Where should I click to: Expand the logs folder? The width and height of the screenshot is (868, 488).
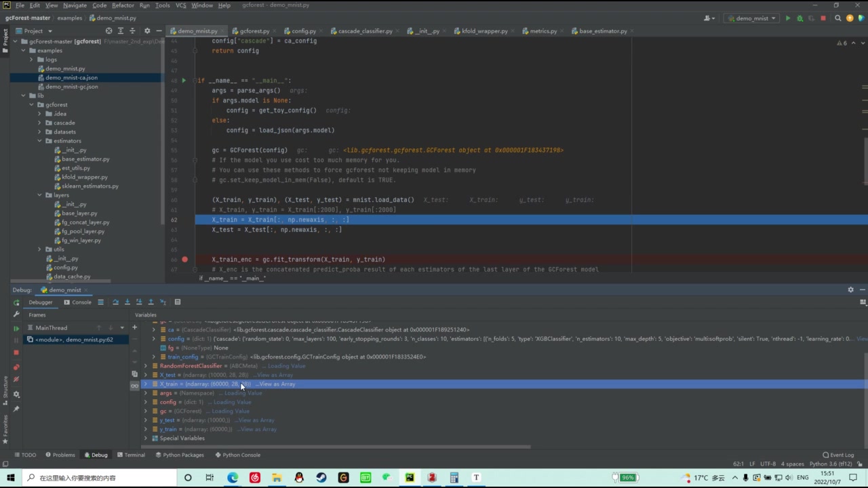pos(31,60)
